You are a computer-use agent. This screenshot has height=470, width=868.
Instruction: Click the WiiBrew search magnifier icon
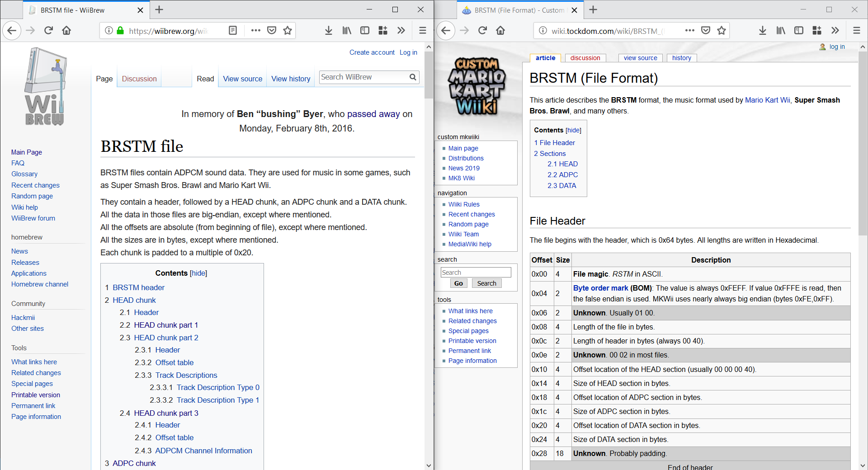coord(413,77)
